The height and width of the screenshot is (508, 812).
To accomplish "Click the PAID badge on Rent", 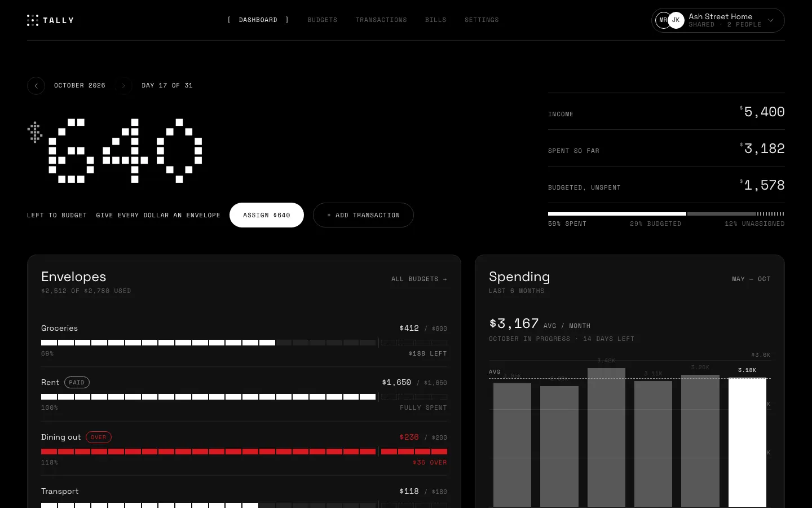I will tap(77, 383).
